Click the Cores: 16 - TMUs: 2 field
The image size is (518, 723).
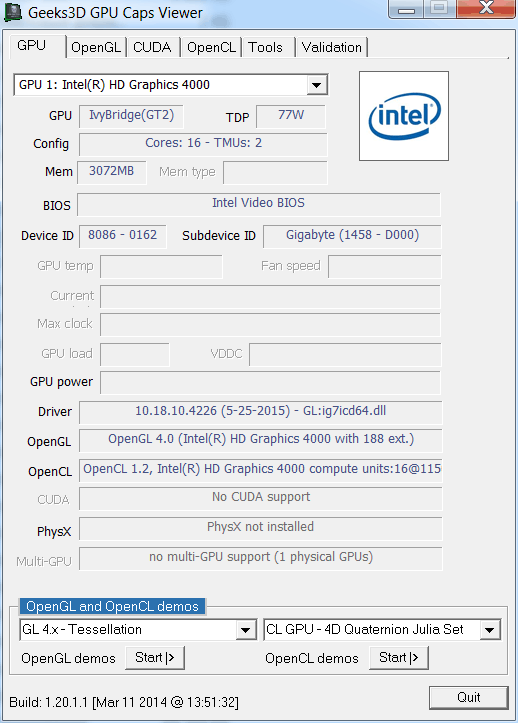[203, 144]
